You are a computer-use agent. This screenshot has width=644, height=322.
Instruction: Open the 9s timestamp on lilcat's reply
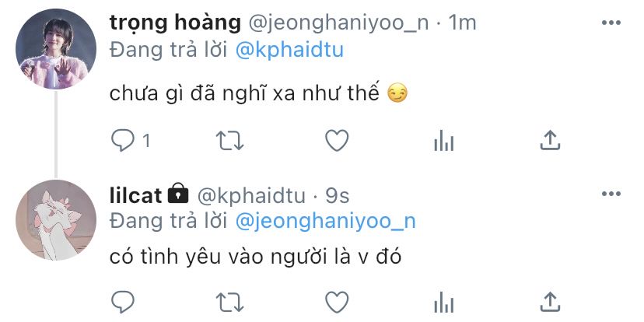point(338,196)
